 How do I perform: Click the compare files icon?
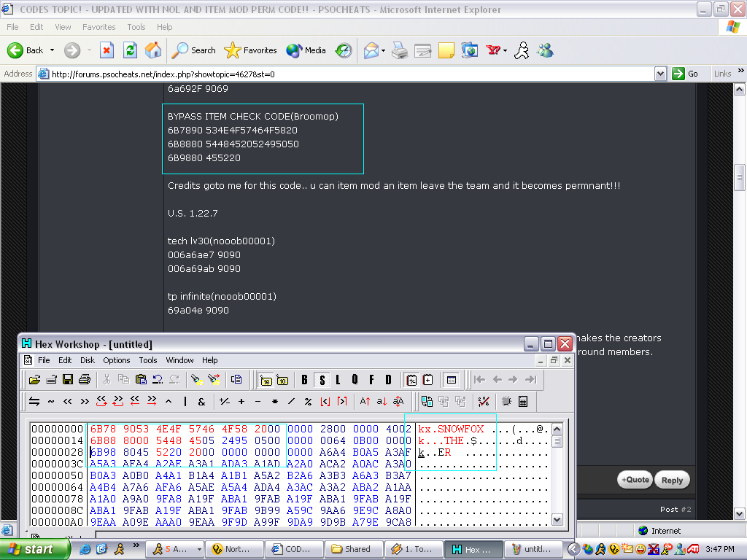tap(427, 402)
